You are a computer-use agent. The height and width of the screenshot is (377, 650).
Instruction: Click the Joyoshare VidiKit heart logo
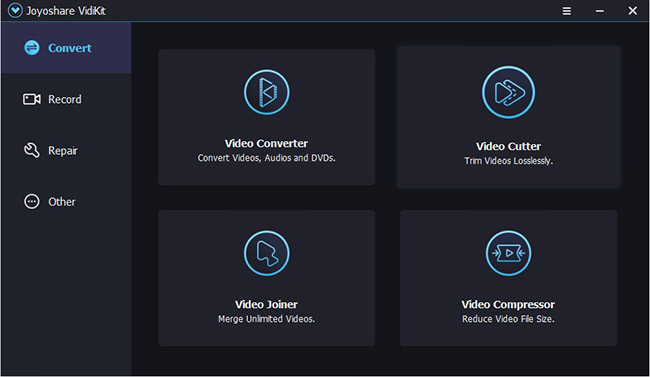(15, 10)
